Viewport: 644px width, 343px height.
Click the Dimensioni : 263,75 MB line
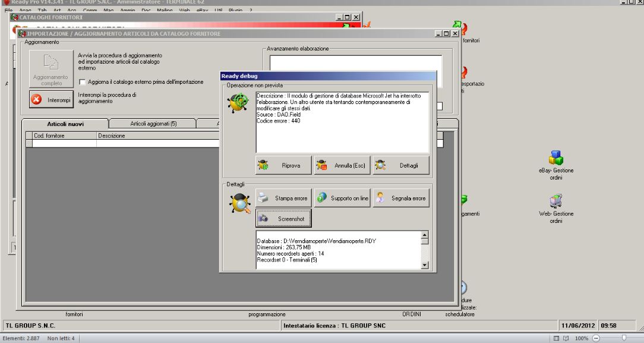(x=284, y=247)
